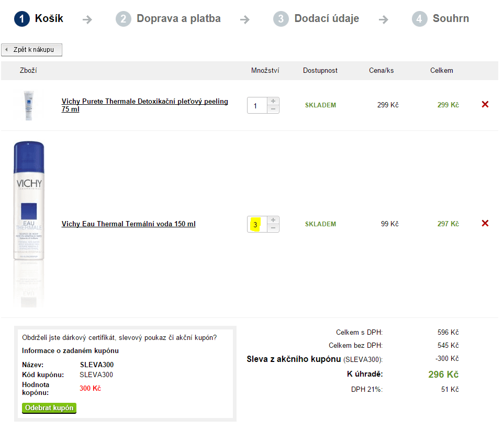Click the Celkem column header
This screenshot has height=429, width=504.
pyautogui.click(x=442, y=70)
